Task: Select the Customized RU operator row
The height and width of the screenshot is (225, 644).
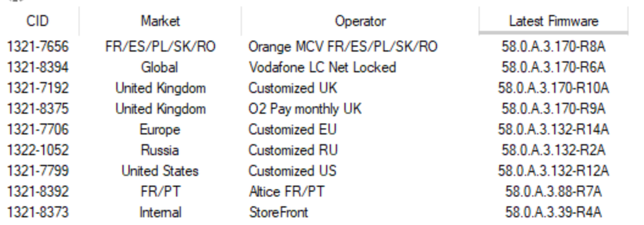Action: [293, 150]
